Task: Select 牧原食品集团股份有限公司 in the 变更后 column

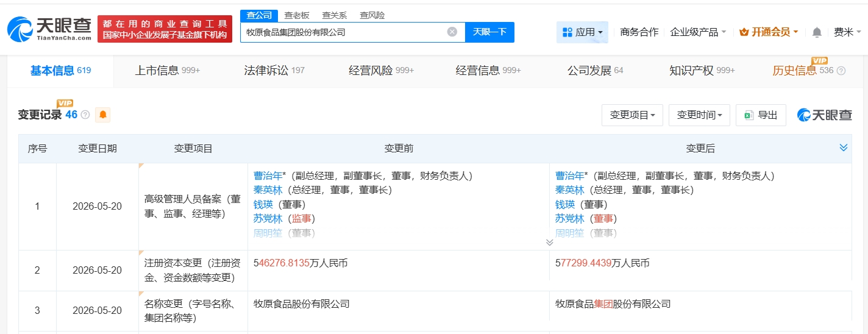Action: click(x=613, y=304)
